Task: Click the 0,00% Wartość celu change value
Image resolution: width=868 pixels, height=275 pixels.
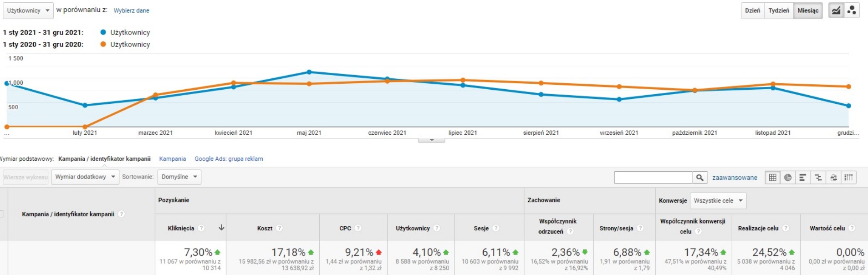Action: [x=850, y=252]
